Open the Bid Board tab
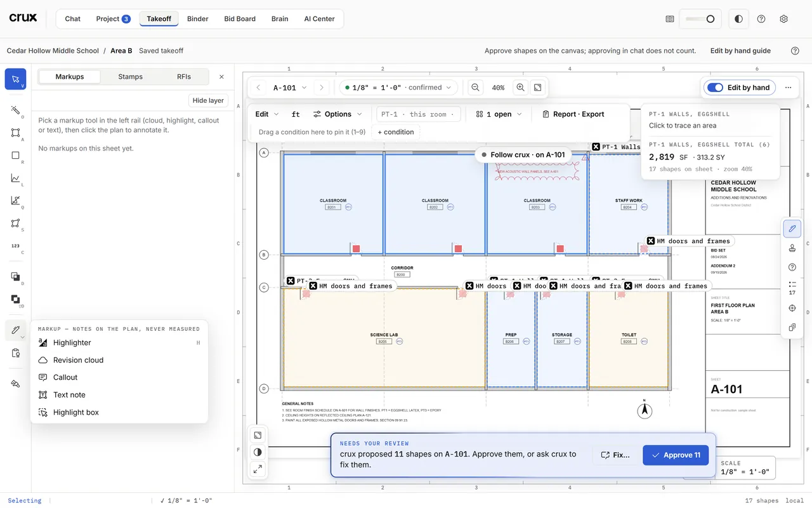The image size is (812, 508). pyautogui.click(x=240, y=19)
